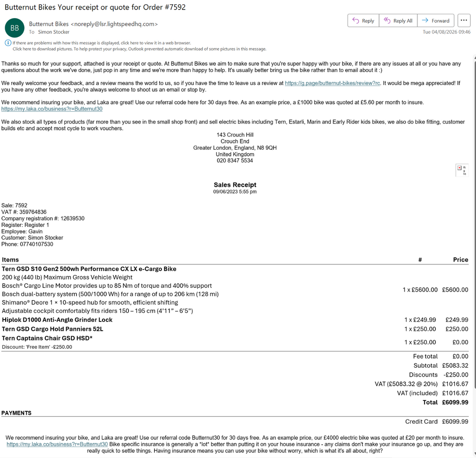Open the blocked picture placeholder
This screenshot has height=458, width=476.
462,170
